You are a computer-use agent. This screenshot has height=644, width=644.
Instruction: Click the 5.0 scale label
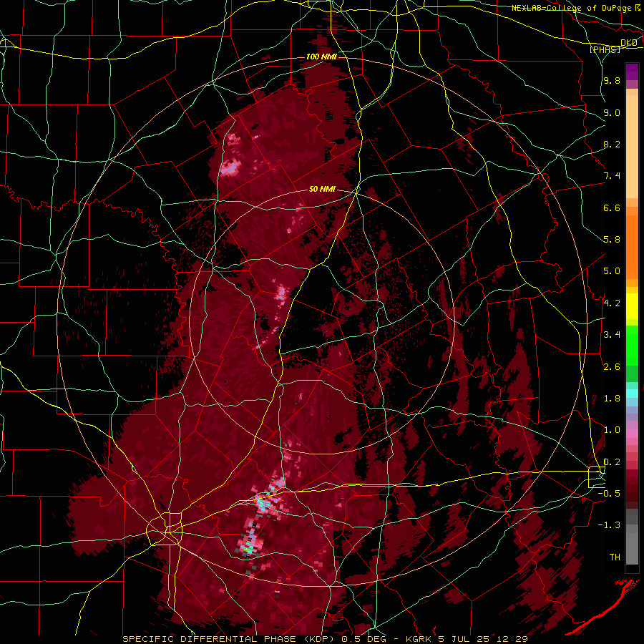pyautogui.click(x=612, y=271)
